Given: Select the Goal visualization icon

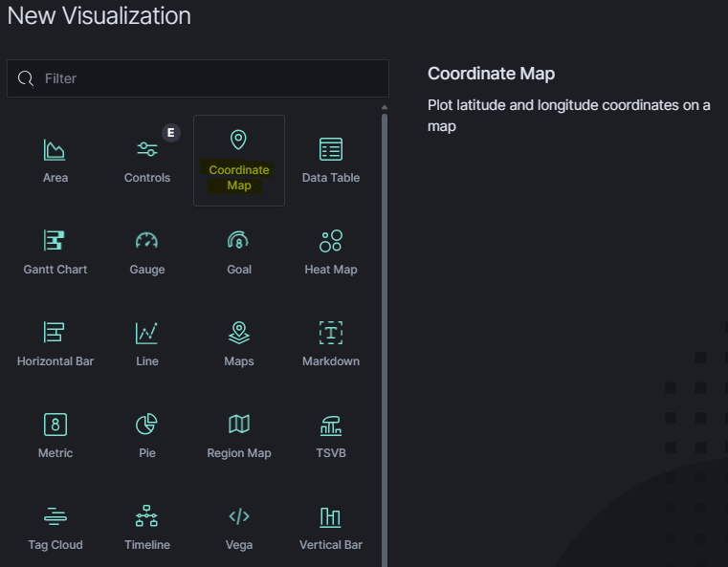Looking at the screenshot, I should click(239, 241).
